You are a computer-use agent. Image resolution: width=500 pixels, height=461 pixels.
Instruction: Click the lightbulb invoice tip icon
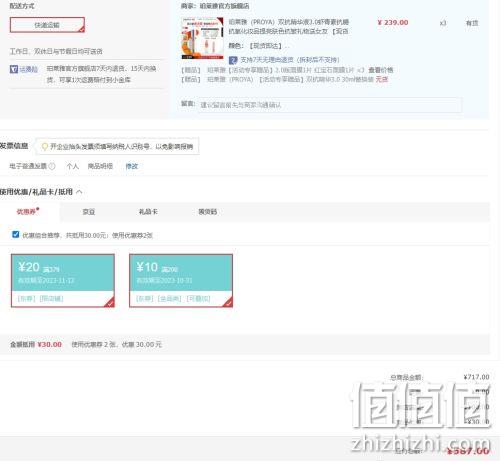44,146
